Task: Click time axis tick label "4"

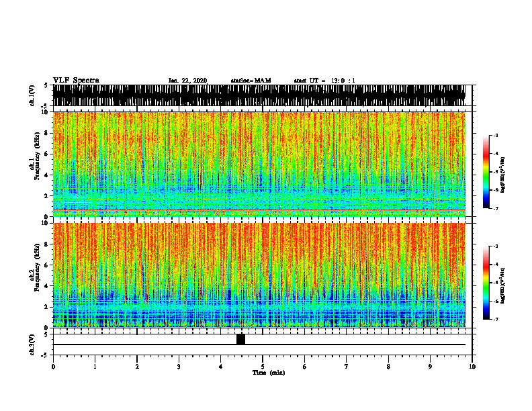Action: pyautogui.click(x=221, y=367)
